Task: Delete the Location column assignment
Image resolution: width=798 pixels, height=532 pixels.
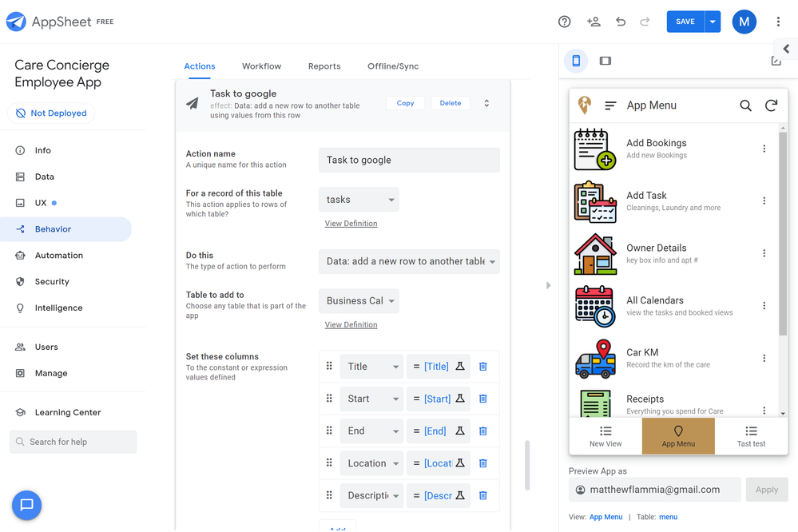Action: (x=483, y=463)
